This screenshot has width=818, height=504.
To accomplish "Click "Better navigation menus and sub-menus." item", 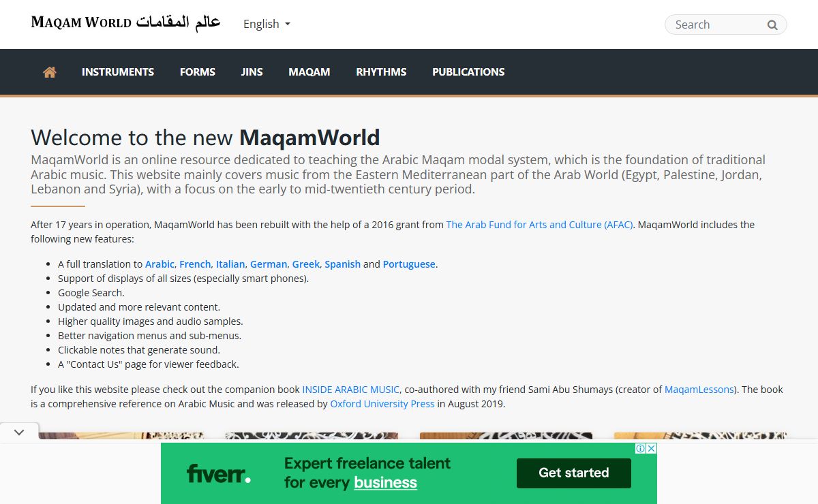I will (150, 336).
